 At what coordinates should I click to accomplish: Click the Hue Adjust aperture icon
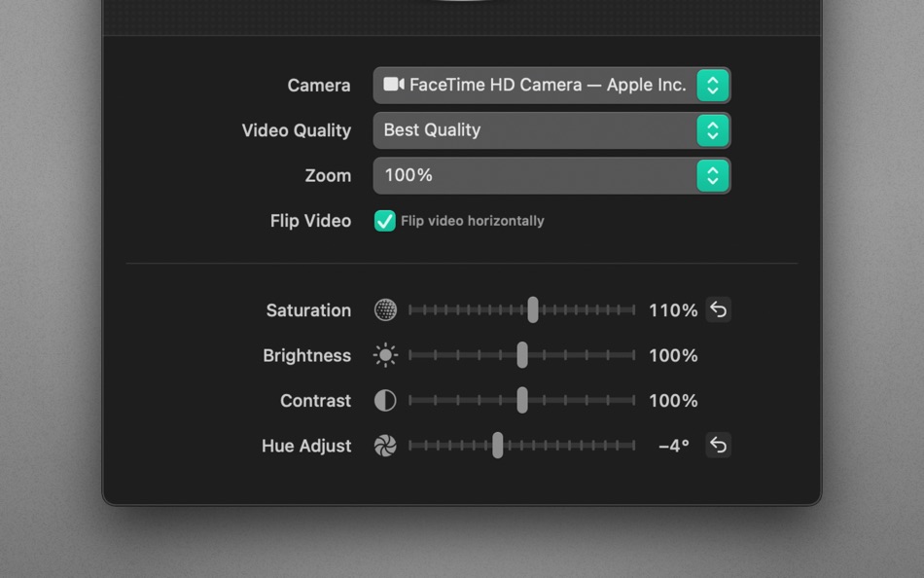coord(386,446)
